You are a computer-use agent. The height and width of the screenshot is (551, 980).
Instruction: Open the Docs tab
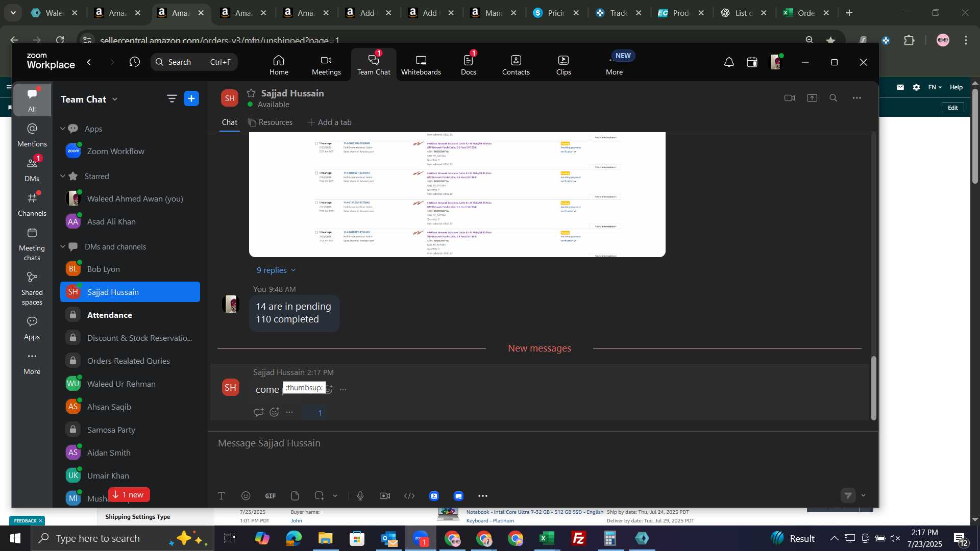pyautogui.click(x=468, y=65)
